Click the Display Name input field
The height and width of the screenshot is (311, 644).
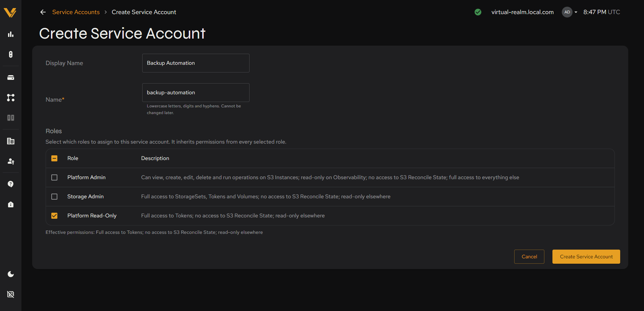pos(196,63)
